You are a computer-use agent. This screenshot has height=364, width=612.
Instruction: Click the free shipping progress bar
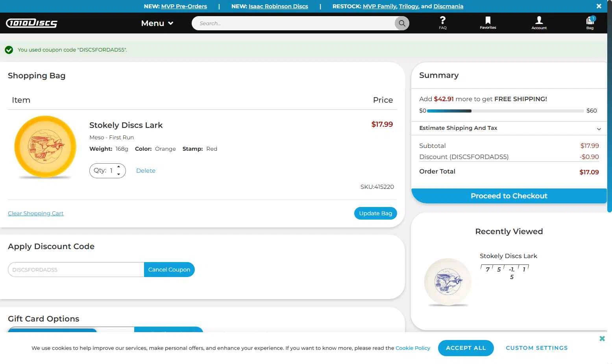click(505, 111)
